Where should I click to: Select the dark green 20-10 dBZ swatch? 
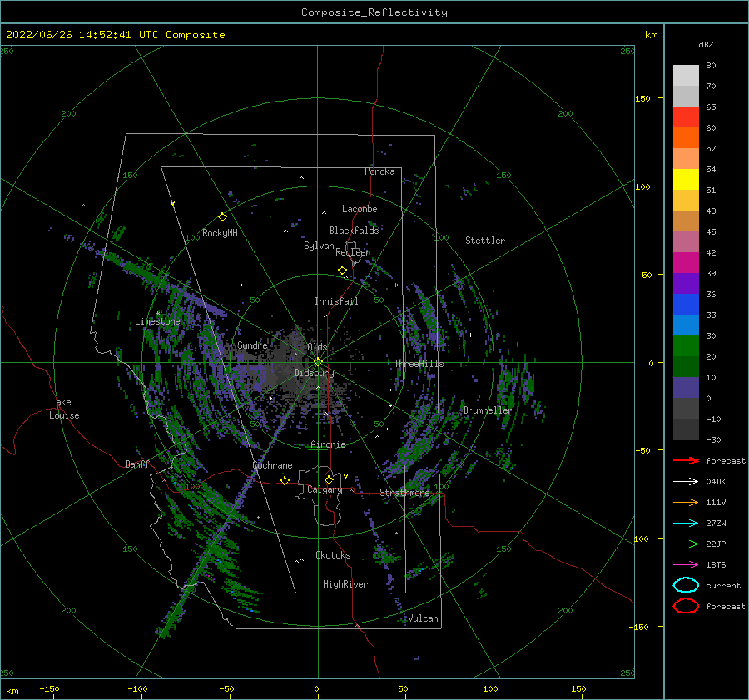tap(686, 367)
